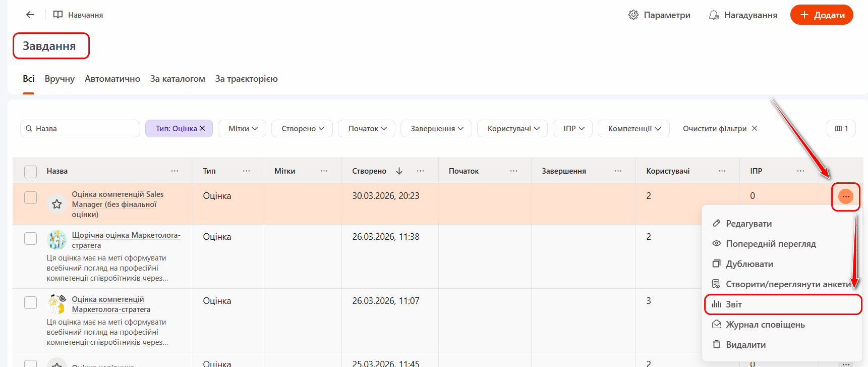This screenshot has width=868, height=367.
Task: Expand the Мітки filter dropdown
Action: 243,129
